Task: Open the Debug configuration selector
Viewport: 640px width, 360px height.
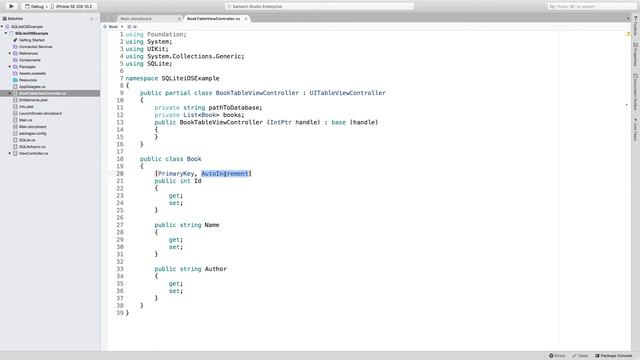Action: coord(34,7)
